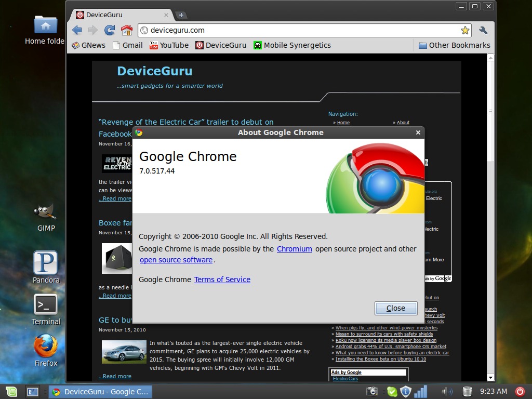Close the About Google Chrome dialog with X
Image resolution: width=532 pixels, height=399 pixels.
coord(418,132)
